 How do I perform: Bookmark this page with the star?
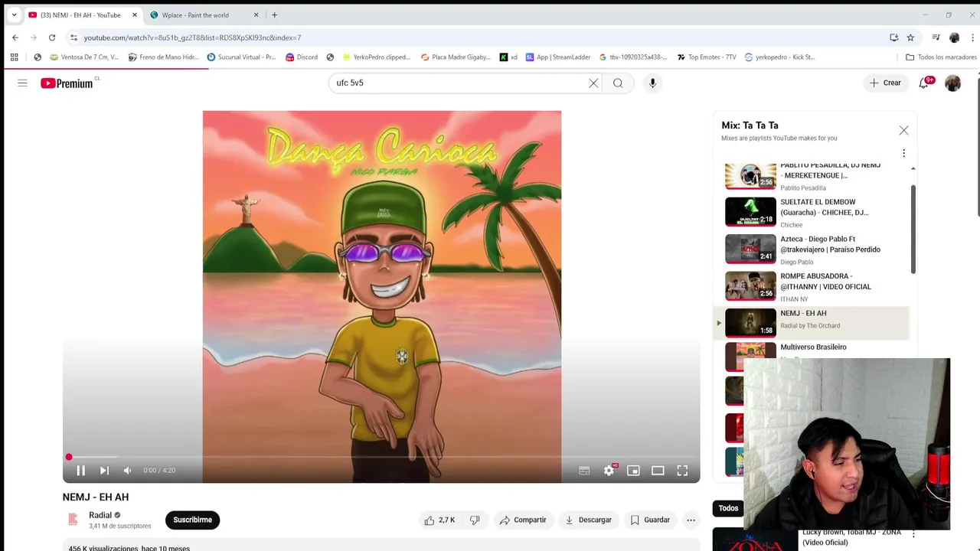pos(910,37)
